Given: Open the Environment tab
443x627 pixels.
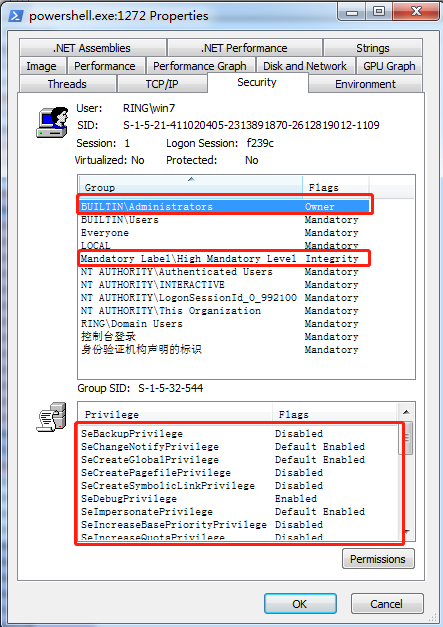Looking at the screenshot, I should coord(365,84).
